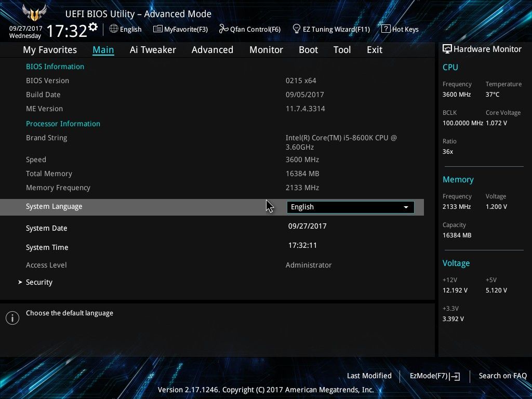
Task: Click Memory Voltage value 1.200 V
Action: [496, 207]
